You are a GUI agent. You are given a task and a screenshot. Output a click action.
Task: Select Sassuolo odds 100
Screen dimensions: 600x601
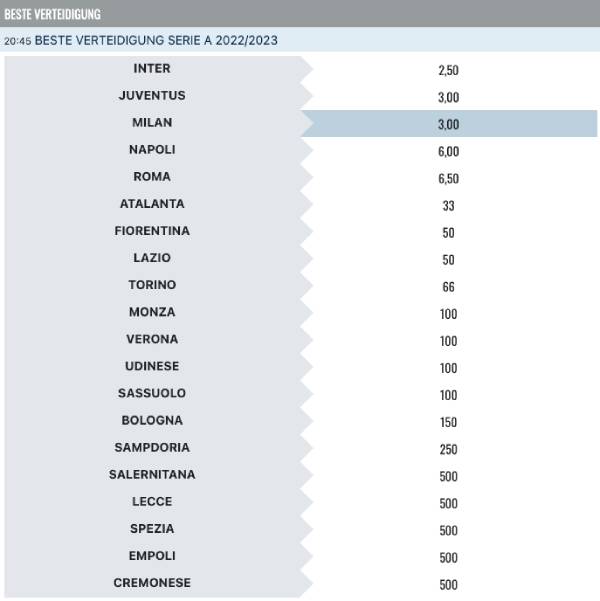point(449,395)
